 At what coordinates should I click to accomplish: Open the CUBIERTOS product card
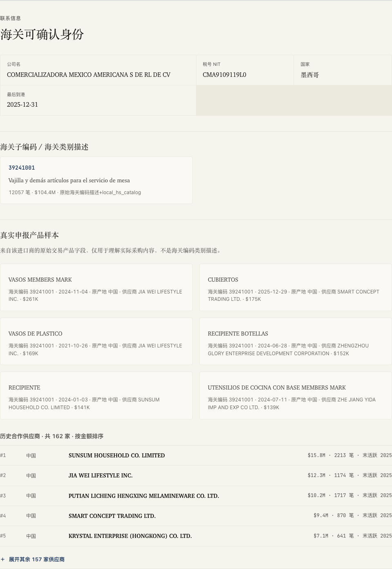coord(295,287)
